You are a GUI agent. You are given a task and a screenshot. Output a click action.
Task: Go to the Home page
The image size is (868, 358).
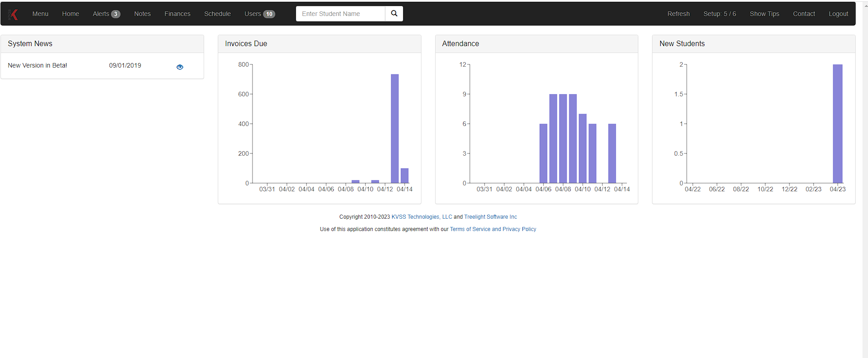coord(70,14)
